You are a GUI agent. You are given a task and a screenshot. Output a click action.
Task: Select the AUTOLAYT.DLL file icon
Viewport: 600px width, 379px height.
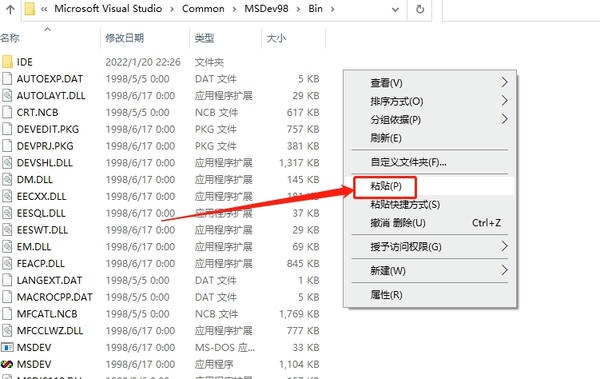point(7,95)
